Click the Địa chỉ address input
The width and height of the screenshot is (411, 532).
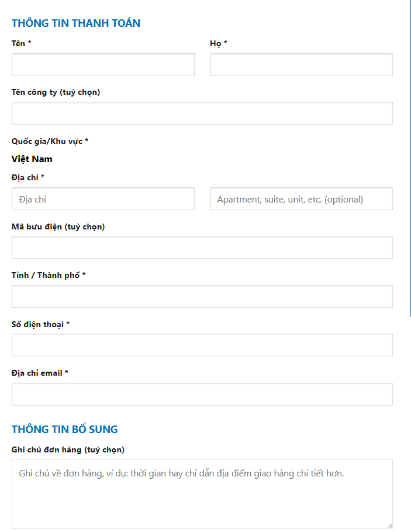103,198
